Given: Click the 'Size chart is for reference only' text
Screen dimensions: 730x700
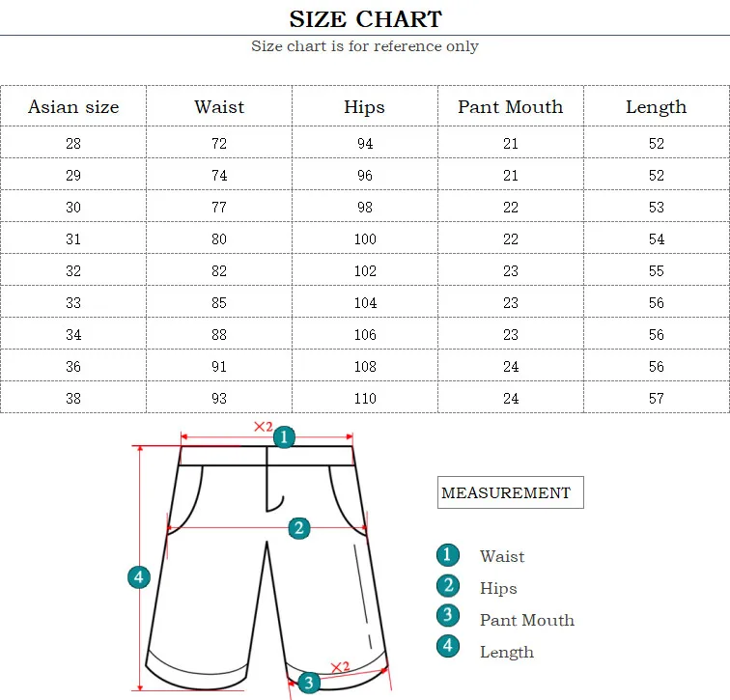Looking at the screenshot, I should tap(365, 46).
